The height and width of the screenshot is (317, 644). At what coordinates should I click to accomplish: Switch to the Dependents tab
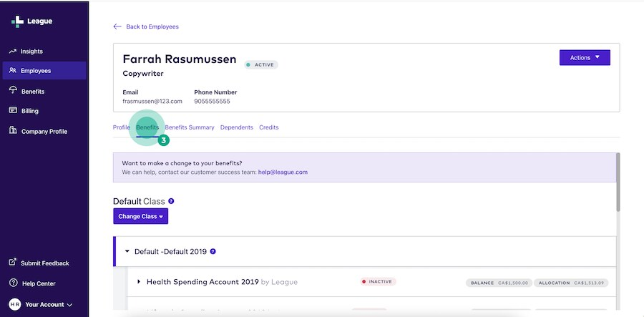pyautogui.click(x=237, y=127)
